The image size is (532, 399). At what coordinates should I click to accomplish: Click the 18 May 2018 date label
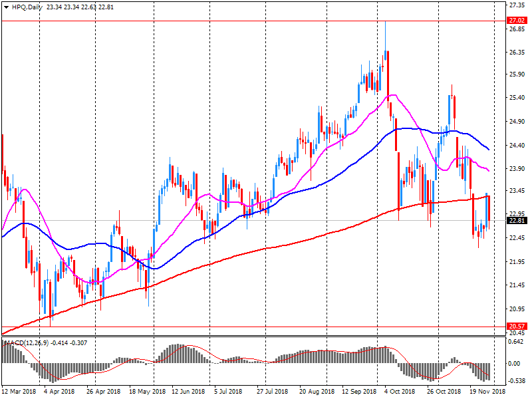coord(147,392)
